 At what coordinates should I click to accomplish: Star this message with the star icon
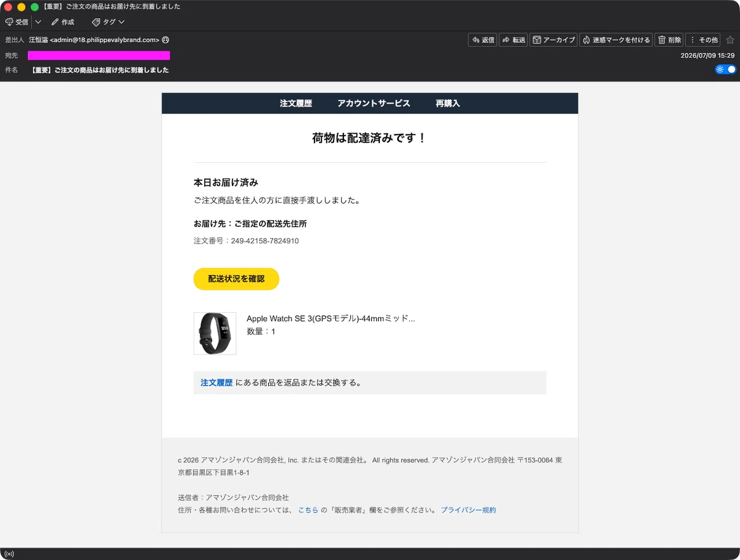[x=730, y=40]
